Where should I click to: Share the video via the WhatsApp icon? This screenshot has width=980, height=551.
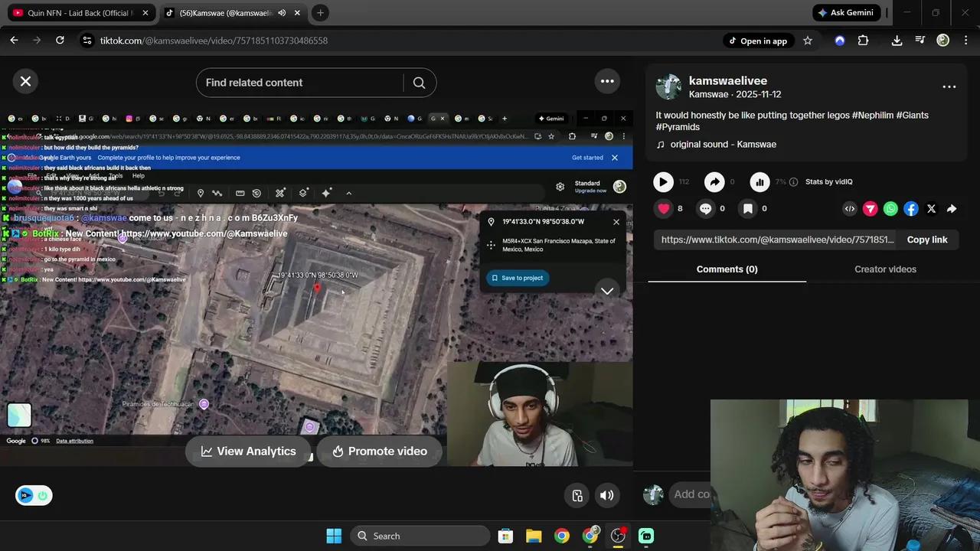(890, 208)
